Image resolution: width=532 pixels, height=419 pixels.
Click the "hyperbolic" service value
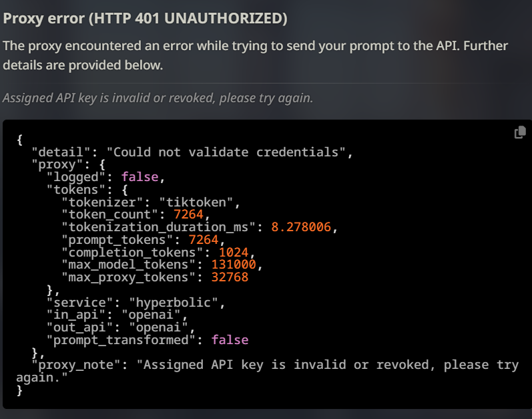tap(174, 303)
